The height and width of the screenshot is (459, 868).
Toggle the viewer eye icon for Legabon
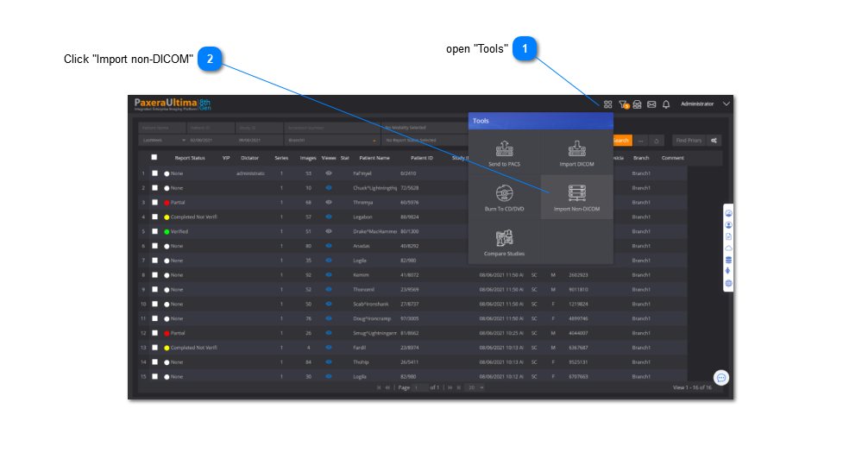click(328, 217)
